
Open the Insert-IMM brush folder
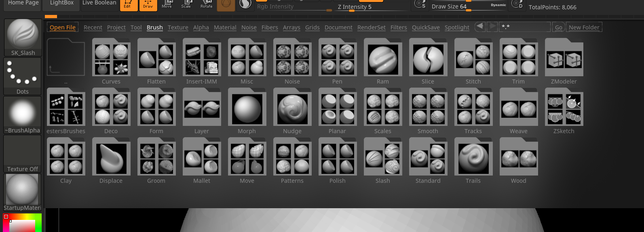(x=202, y=58)
